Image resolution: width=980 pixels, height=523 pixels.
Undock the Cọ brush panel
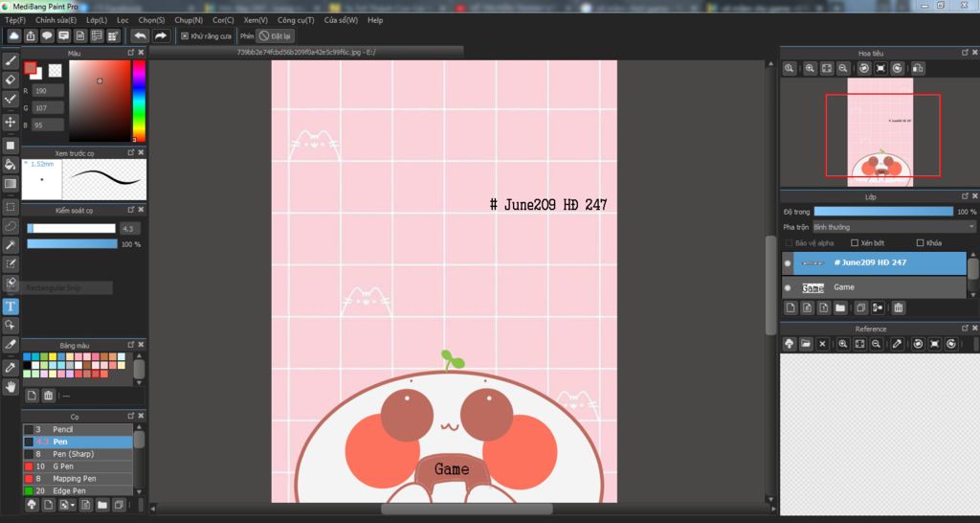[x=131, y=416]
